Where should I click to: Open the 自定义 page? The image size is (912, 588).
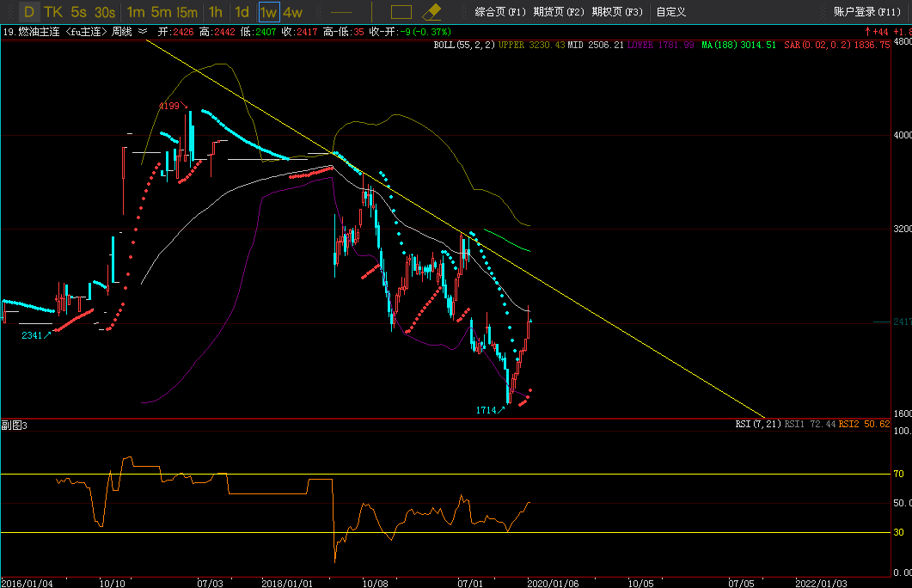[x=671, y=12]
